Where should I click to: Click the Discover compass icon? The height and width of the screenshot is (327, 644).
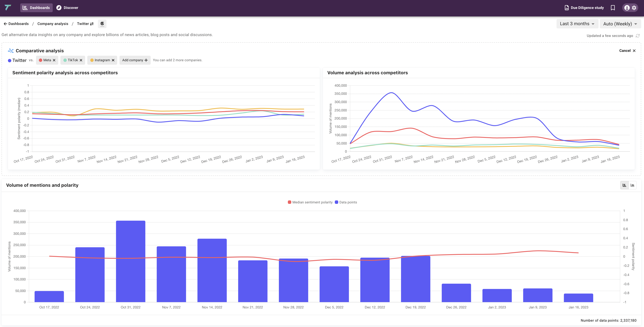point(59,8)
